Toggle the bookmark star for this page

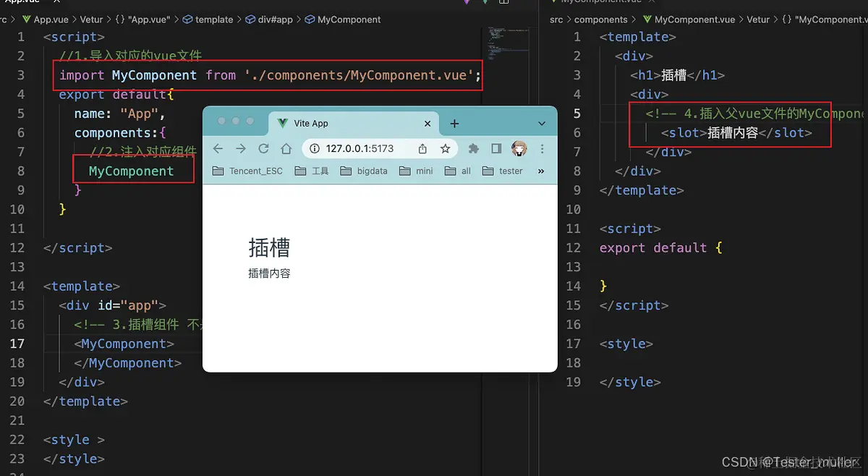click(445, 148)
